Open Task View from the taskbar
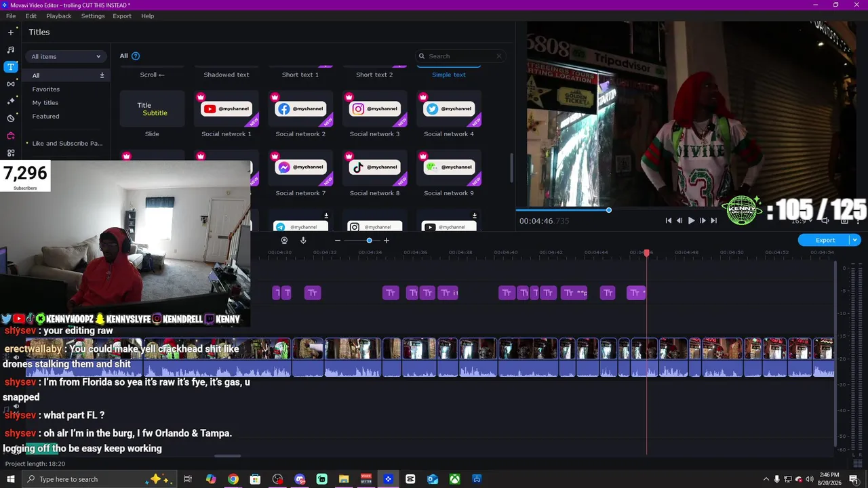Image resolution: width=868 pixels, height=488 pixels. click(188, 479)
